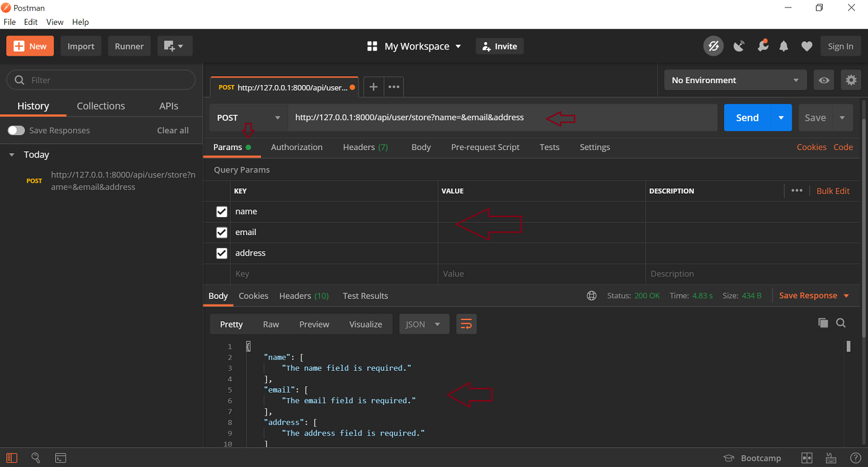Image resolution: width=868 pixels, height=467 pixels.
Task: Open the wrench settings icon in header
Action: click(x=763, y=45)
